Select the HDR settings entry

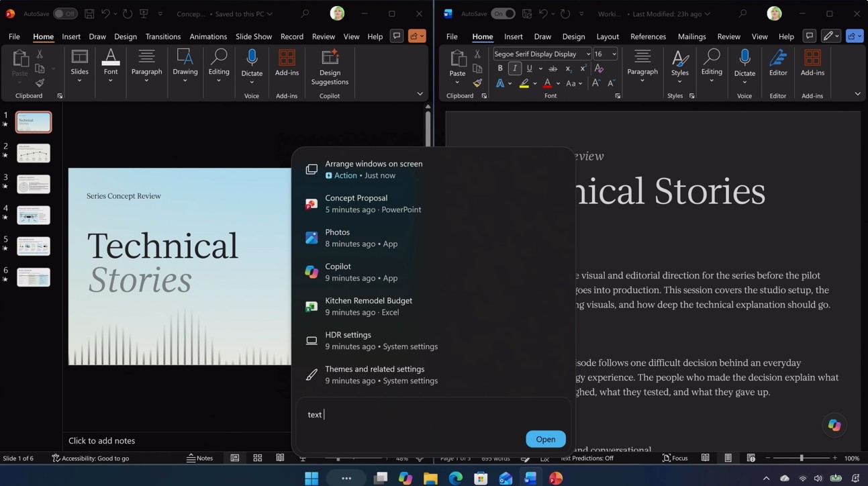434,340
